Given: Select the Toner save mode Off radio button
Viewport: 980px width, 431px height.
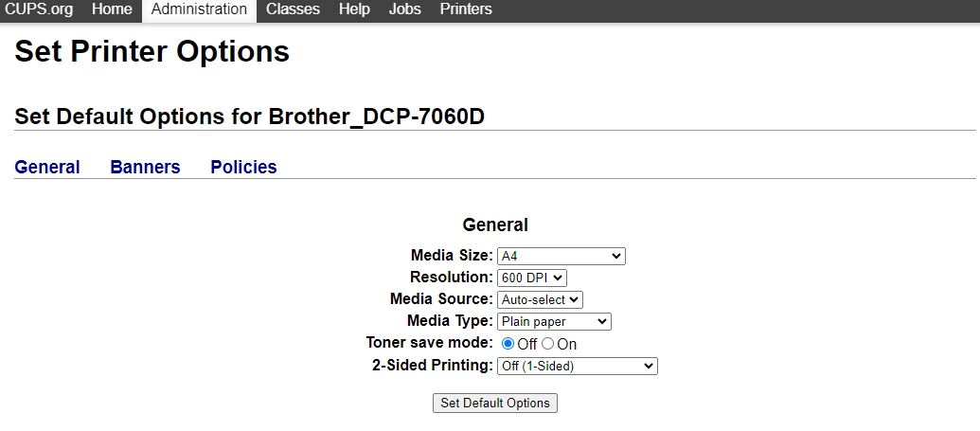Looking at the screenshot, I should (508, 344).
